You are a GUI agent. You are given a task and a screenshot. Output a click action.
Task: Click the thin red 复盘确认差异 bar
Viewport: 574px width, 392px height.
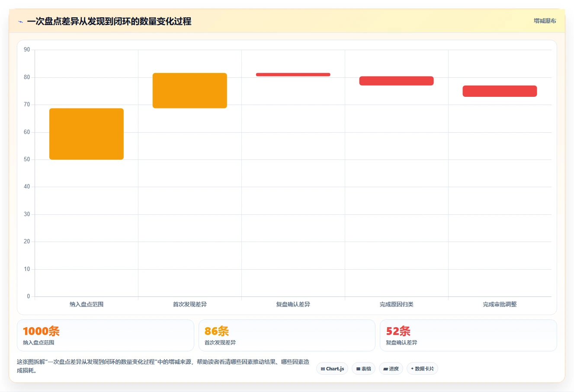tap(293, 75)
